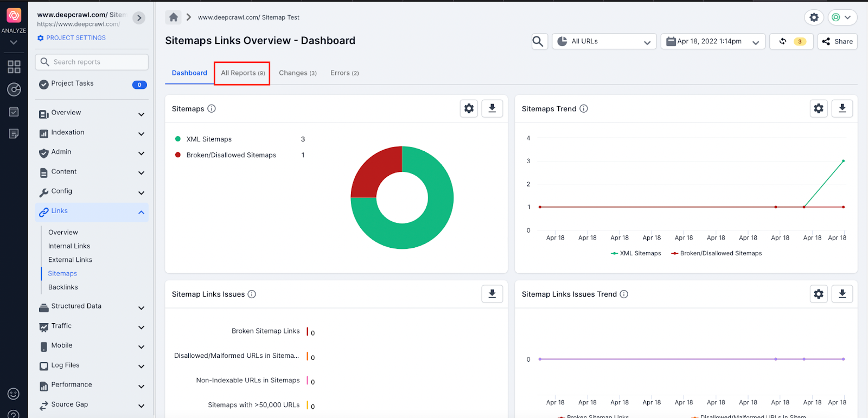Click the home breadcrumb icon

click(x=174, y=17)
